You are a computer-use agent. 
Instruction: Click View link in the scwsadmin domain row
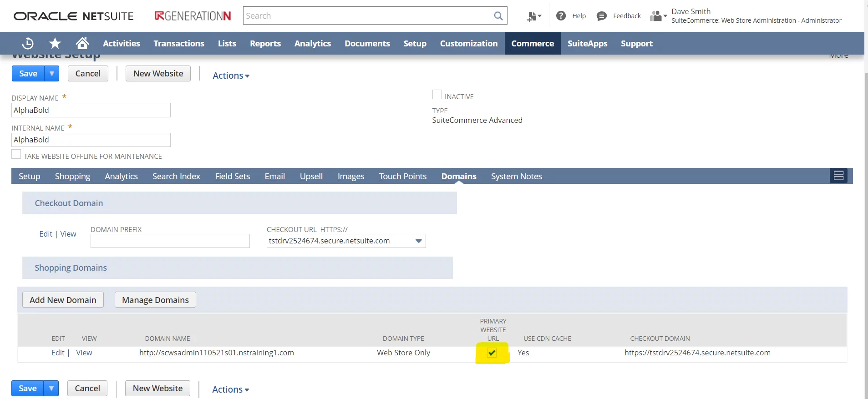pyautogui.click(x=84, y=353)
